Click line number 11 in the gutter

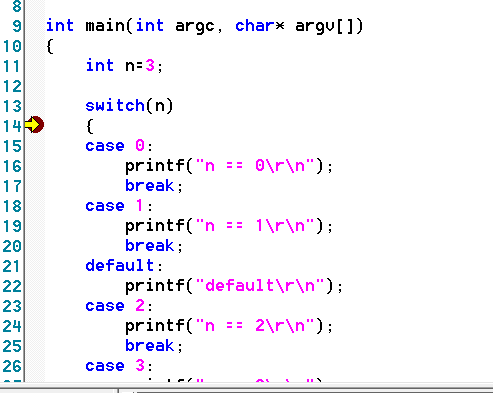click(12, 66)
